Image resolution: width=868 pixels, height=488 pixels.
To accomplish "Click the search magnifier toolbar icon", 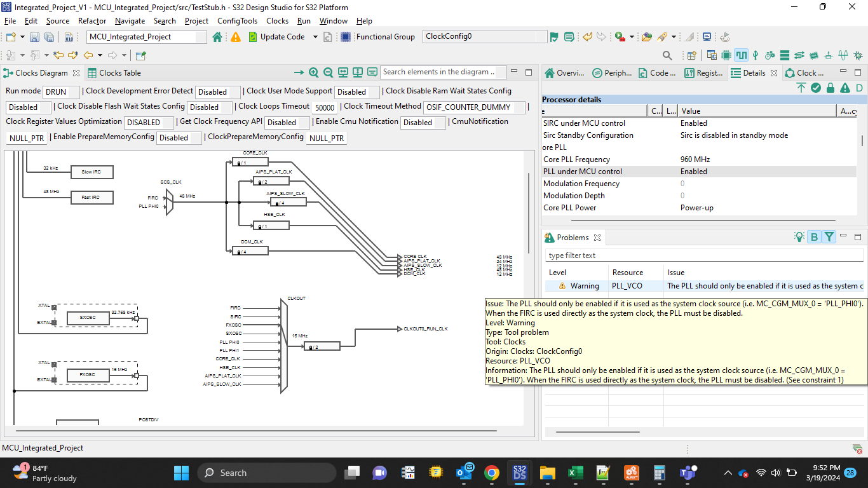I will pos(667,55).
